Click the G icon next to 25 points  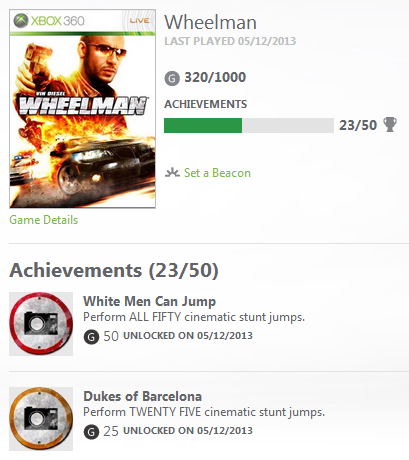click(x=91, y=432)
